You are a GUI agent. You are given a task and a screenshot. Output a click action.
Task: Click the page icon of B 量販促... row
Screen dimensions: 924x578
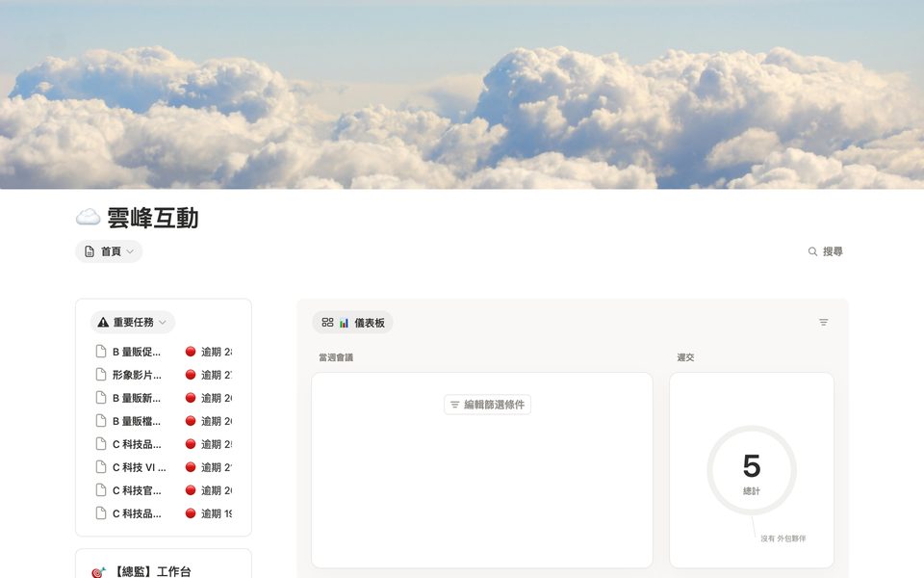[101, 352]
